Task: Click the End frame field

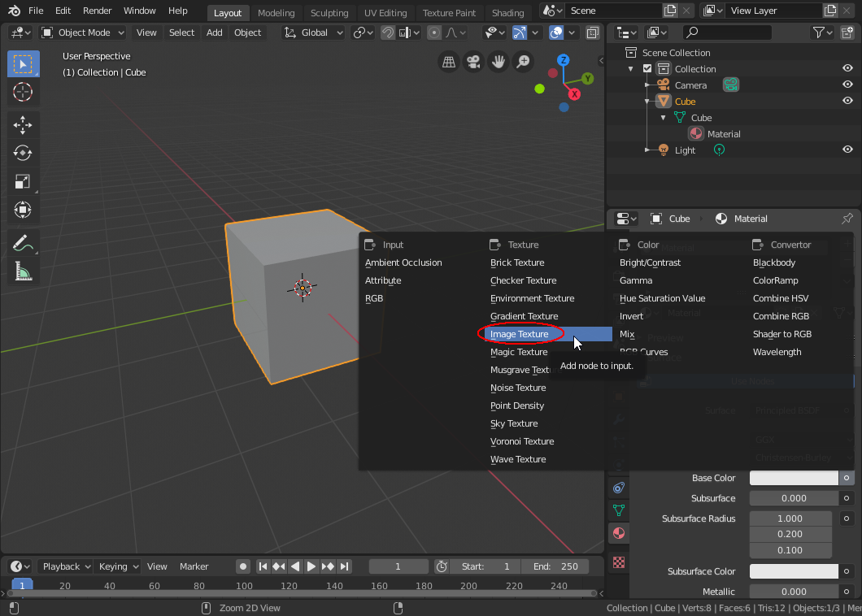Action: (555, 566)
